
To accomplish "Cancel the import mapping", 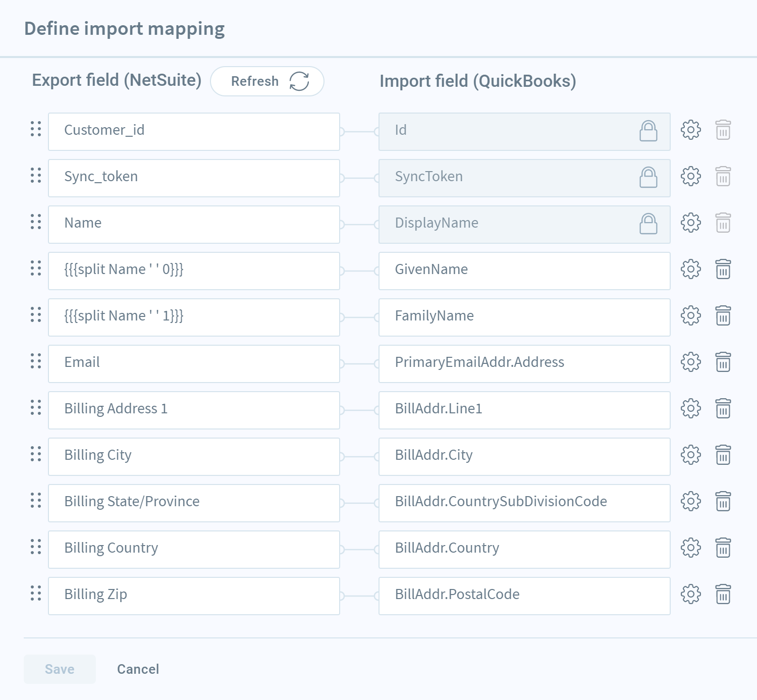I will (x=138, y=669).
